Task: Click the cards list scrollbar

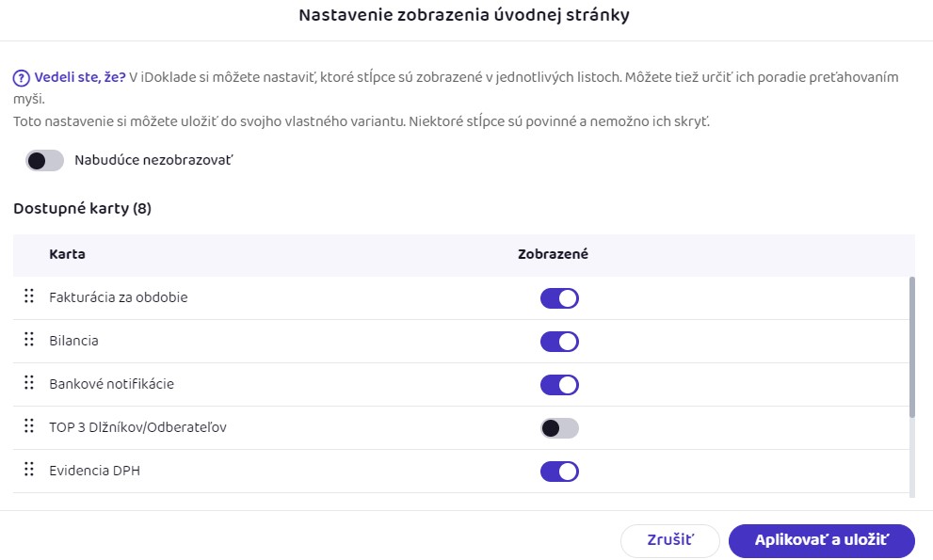Action: [911, 346]
